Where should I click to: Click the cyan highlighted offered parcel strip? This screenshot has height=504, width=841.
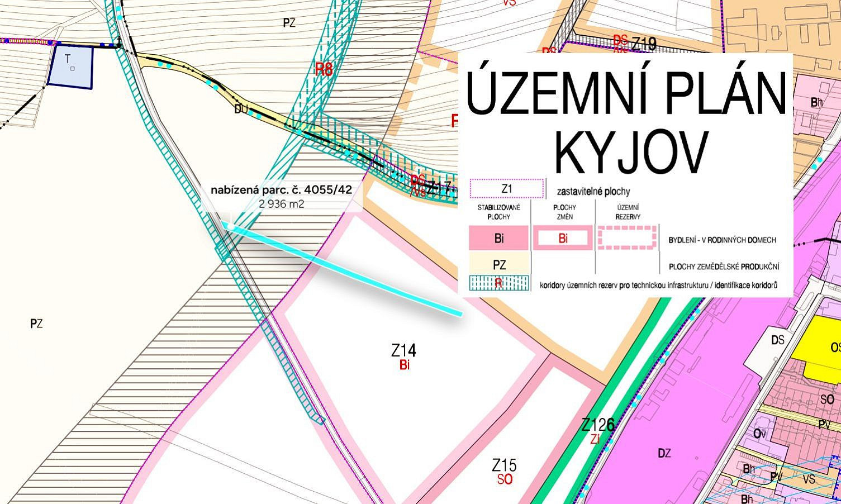[342, 269]
